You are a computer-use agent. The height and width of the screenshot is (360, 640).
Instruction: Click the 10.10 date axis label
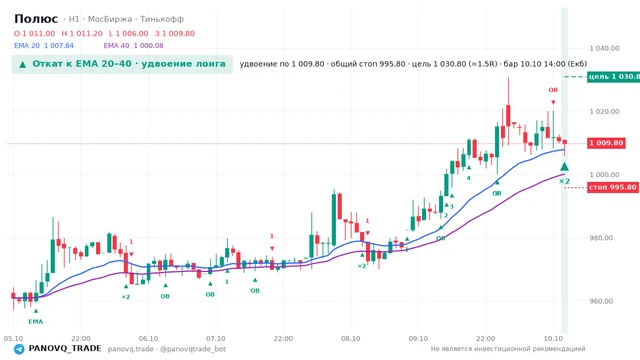tap(553, 338)
